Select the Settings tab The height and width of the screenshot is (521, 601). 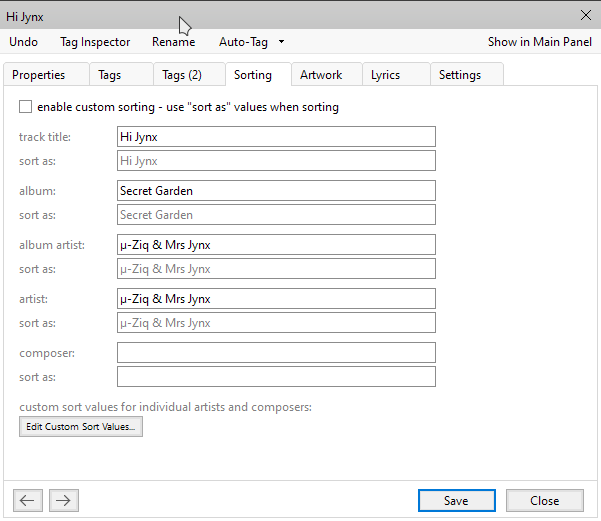(x=459, y=75)
